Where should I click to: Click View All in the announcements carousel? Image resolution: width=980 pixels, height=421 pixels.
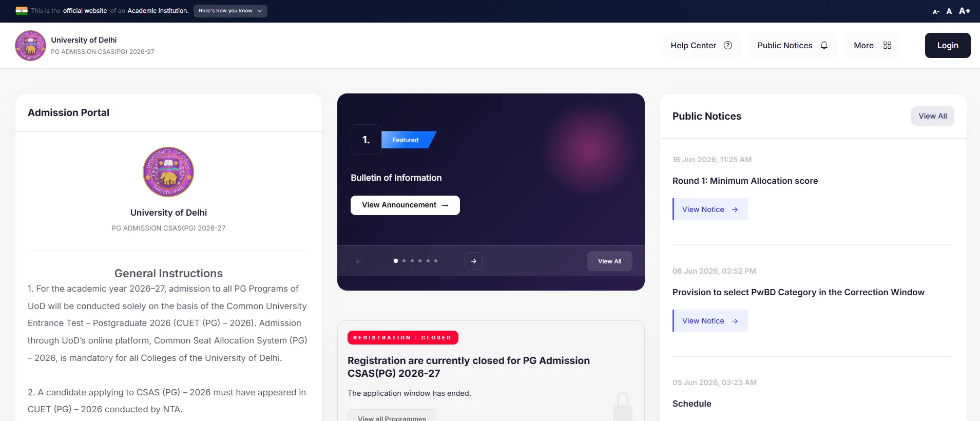click(x=609, y=261)
